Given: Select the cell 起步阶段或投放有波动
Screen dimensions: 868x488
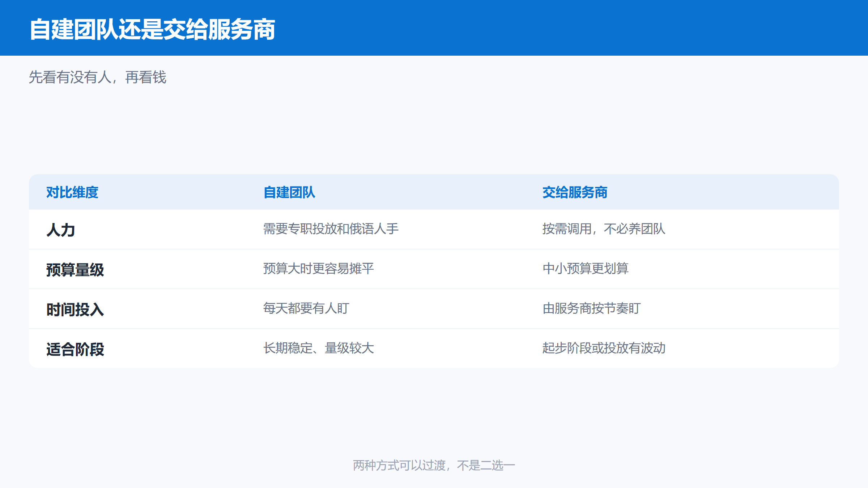Looking at the screenshot, I should tap(604, 348).
